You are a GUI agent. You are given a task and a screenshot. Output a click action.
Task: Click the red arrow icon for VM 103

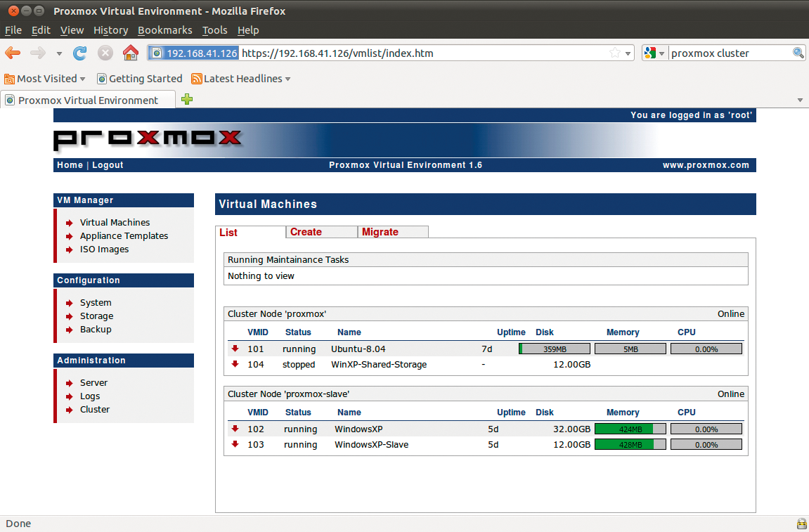coord(235,444)
